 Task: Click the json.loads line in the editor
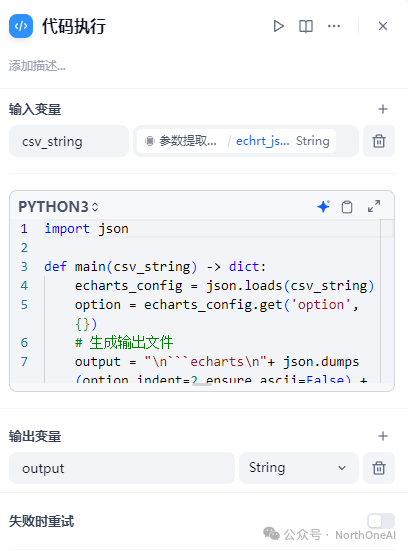click(225, 286)
